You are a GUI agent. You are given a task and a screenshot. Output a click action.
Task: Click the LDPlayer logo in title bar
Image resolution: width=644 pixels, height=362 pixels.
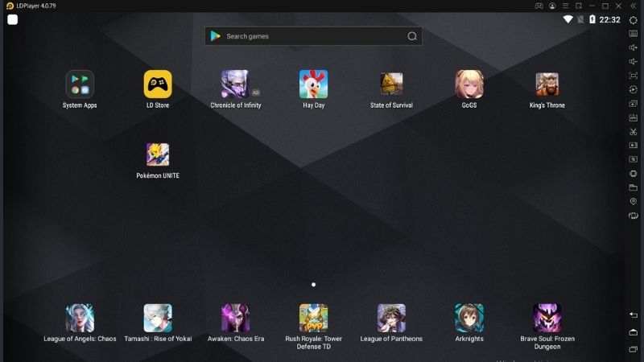(10, 6)
